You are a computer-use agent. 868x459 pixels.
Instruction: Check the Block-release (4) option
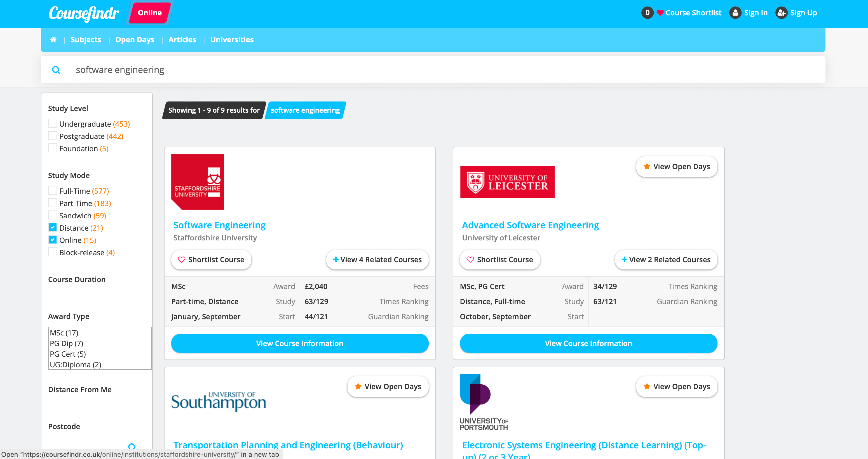[x=52, y=252]
